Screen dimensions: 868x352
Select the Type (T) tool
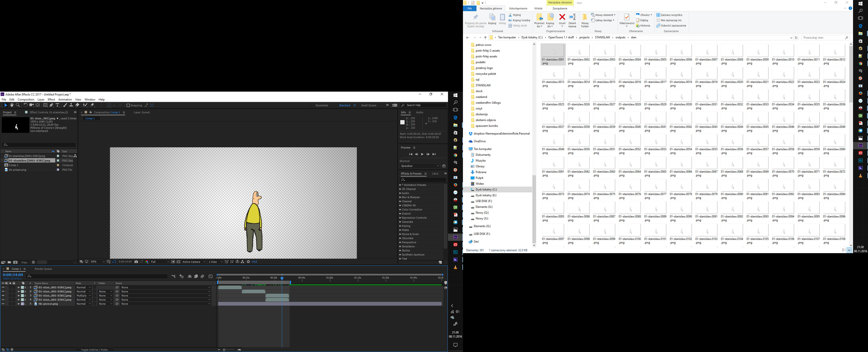(58, 105)
